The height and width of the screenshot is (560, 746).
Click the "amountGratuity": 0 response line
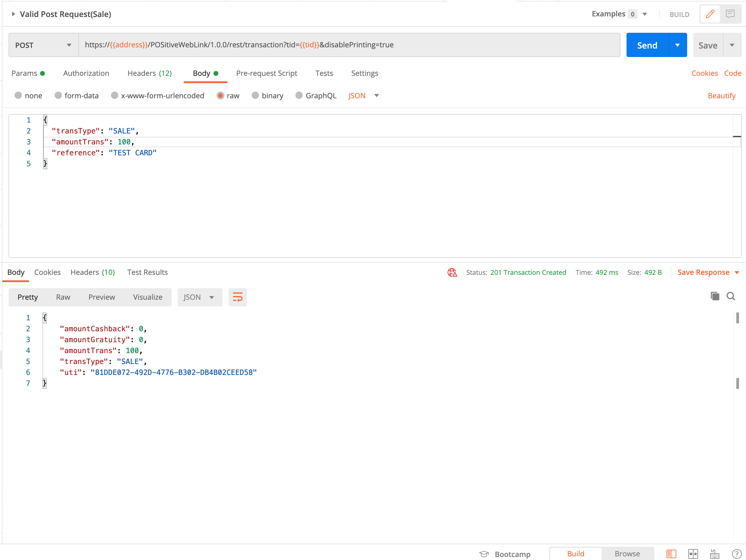[103, 340]
